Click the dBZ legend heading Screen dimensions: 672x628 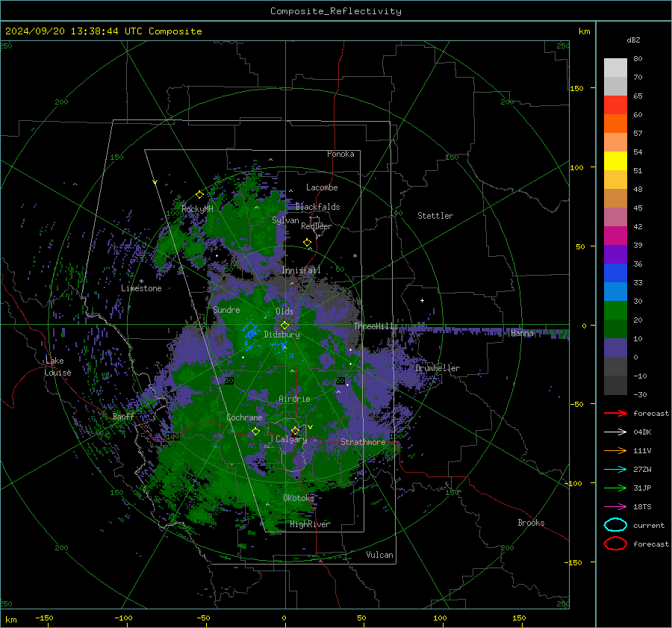(x=633, y=40)
